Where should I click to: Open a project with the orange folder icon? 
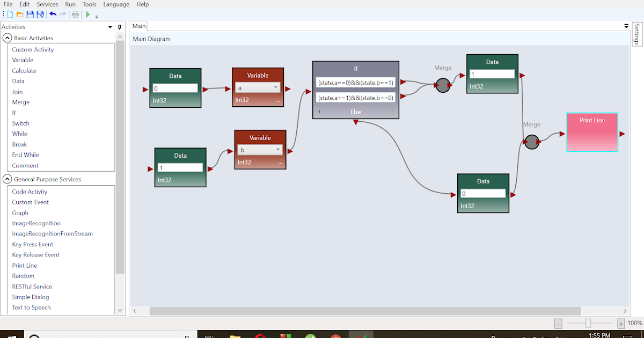pyautogui.click(x=20, y=14)
